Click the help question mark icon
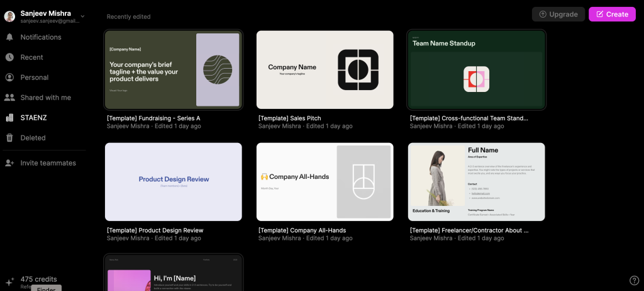 click(x=634, y=280)
